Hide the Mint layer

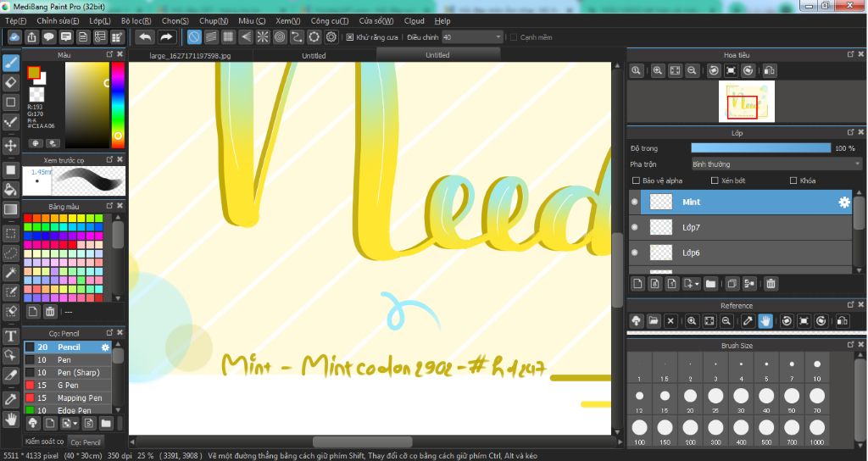(634, 202)
